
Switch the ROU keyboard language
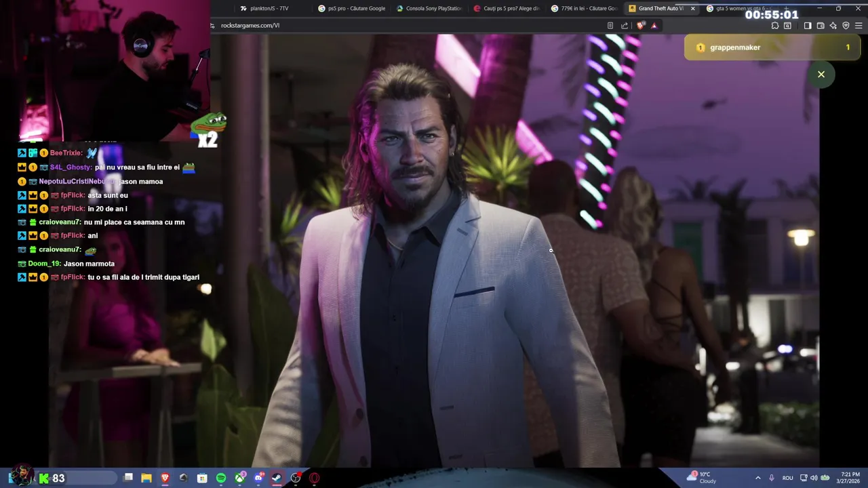coord(787,478)
